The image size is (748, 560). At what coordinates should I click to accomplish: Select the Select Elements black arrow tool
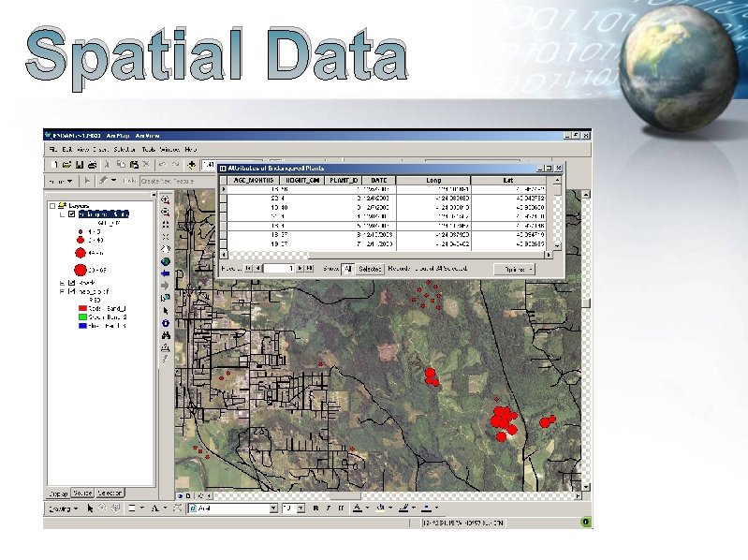pos(166,311)
